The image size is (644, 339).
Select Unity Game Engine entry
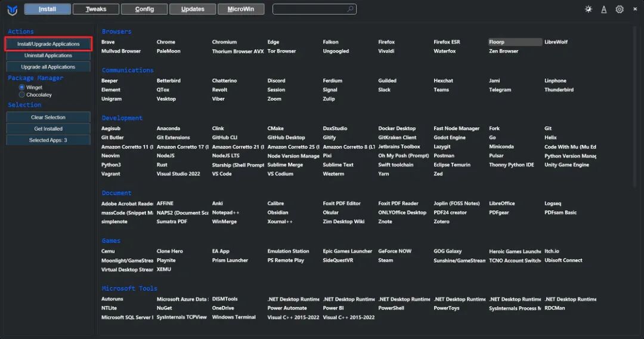point(567,165)
